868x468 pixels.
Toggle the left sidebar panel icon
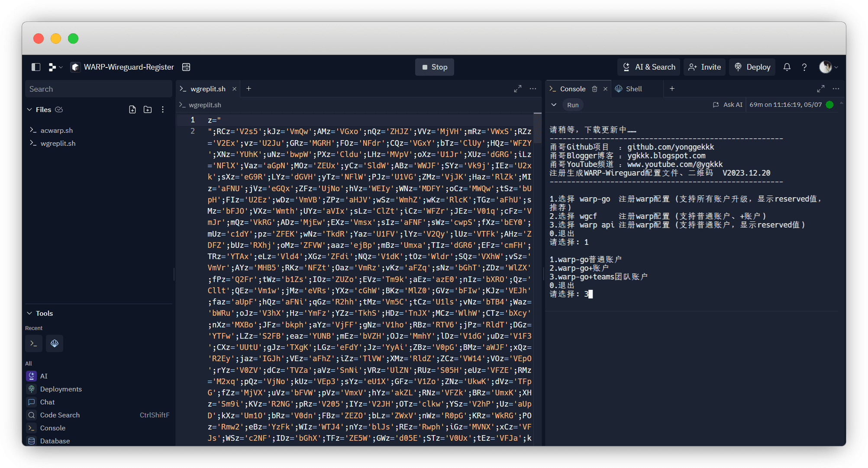coord(36,67)
